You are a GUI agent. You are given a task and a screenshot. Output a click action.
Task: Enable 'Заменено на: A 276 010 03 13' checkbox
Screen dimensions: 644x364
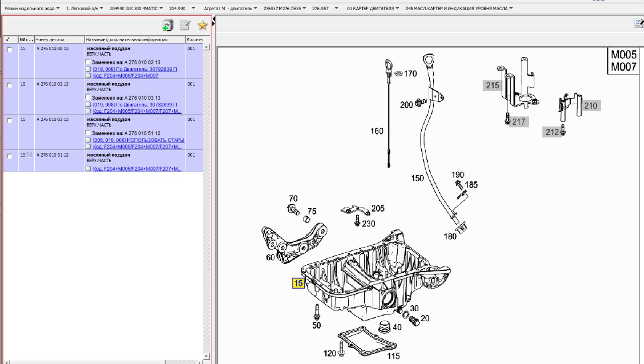pos(88,98)
